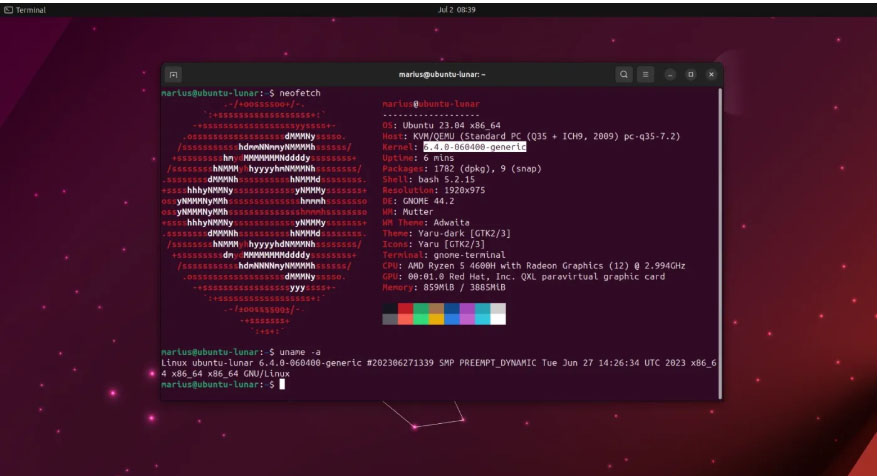This screenshot has height=476, width=879.
Task: Click the OS line Ubuntu 23.04 x86_64
Action: tap(442, 126)
